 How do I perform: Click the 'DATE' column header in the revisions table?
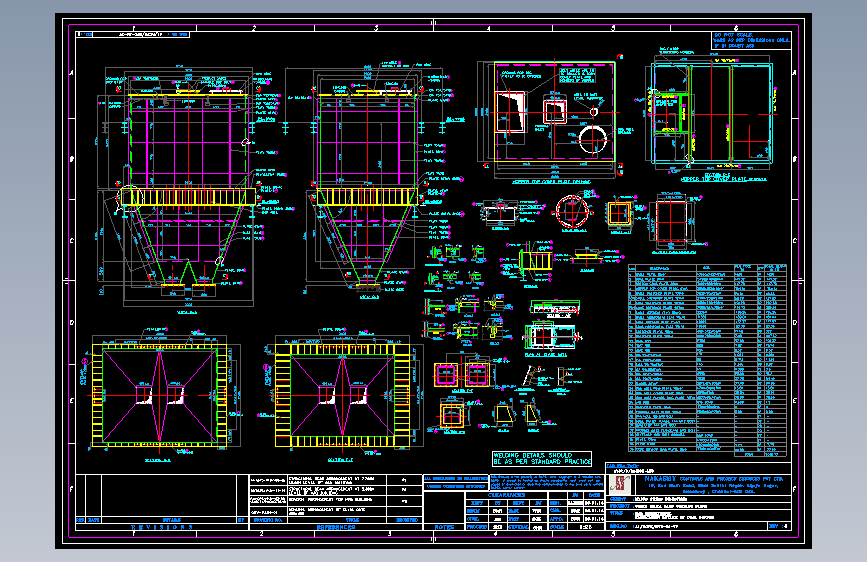pos(94,521)
